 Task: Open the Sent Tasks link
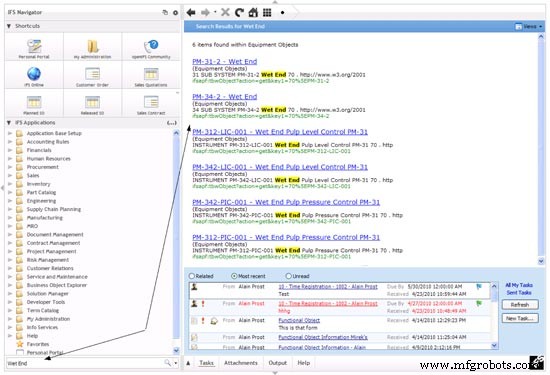(x=519, y=293)
